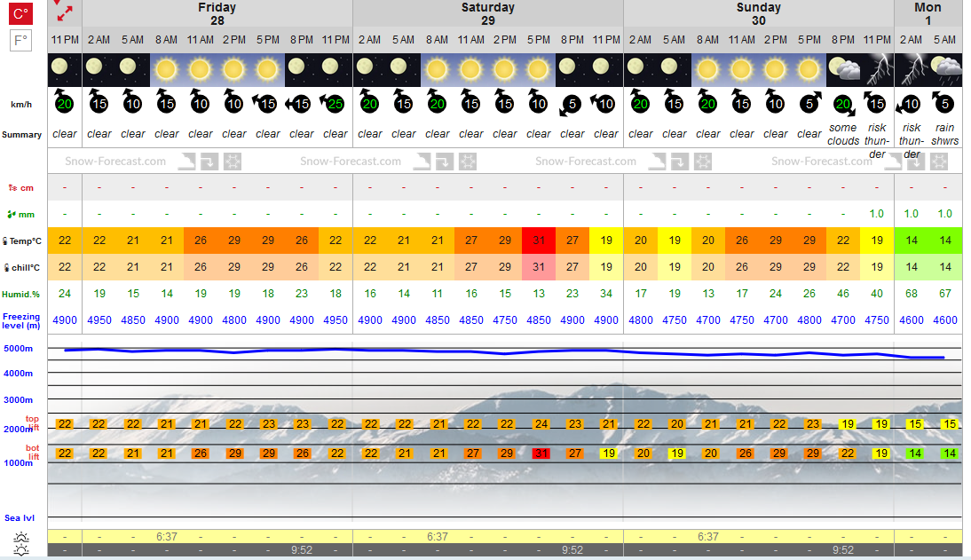Select the Saturday 29 day header
Screen dimensions: 971x560
pyautogui.click(x=488, y=13)
